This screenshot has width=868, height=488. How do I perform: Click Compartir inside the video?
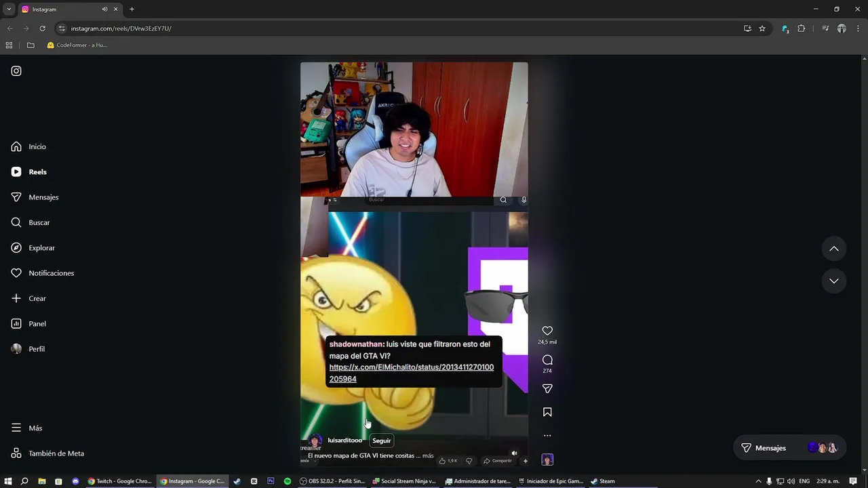point(497,461)
